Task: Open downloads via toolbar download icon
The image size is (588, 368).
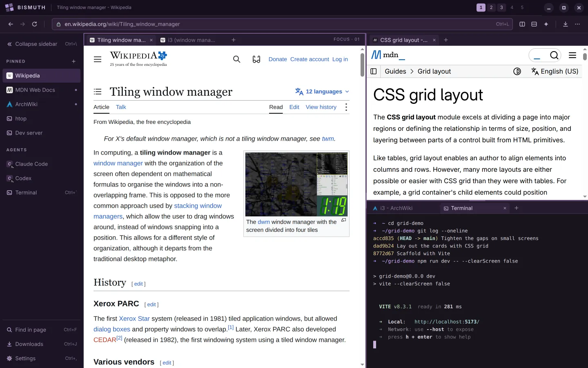Action: pyautogui.click(x=566, y=24)
